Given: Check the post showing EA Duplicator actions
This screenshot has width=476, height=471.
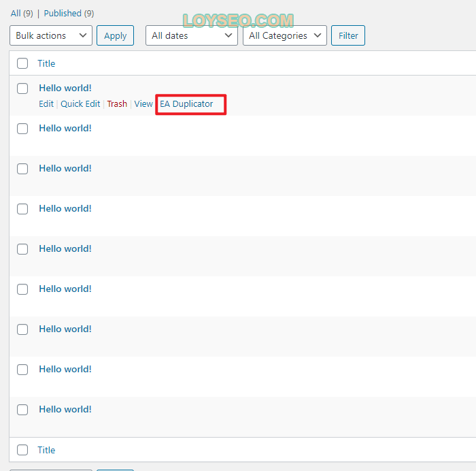Looking at the screenshot, I should pos(22,88).
